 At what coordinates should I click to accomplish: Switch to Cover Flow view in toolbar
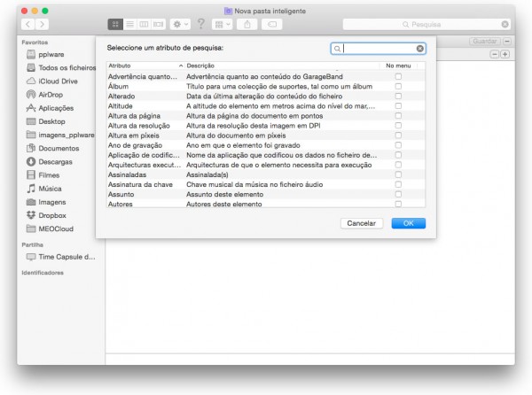point(158,24)
